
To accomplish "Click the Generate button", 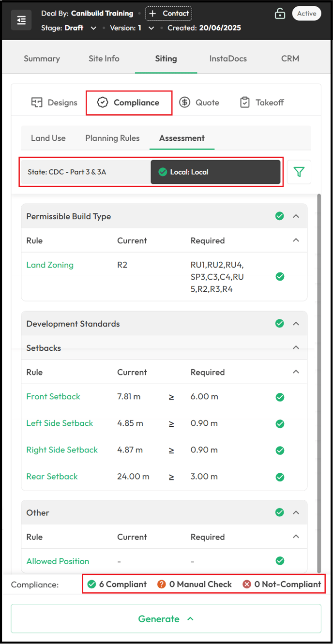I will pyautogui.click(x=166, y=619).
